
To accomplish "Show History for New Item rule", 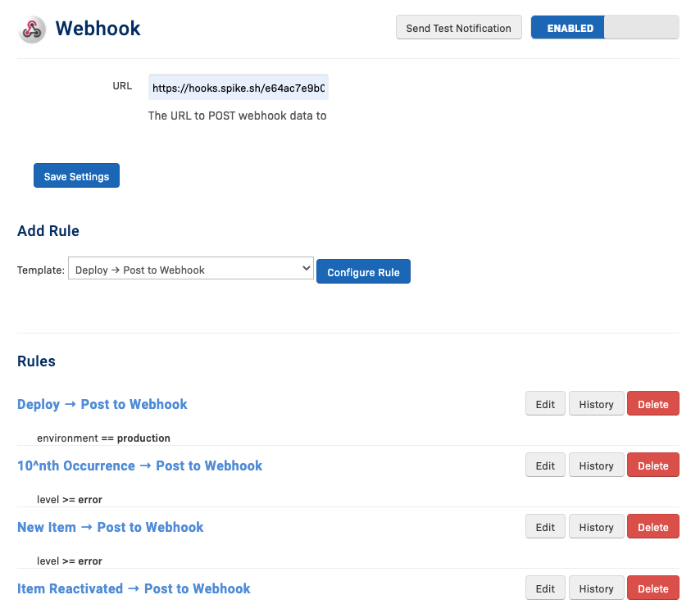I will [x=596, y=527].
